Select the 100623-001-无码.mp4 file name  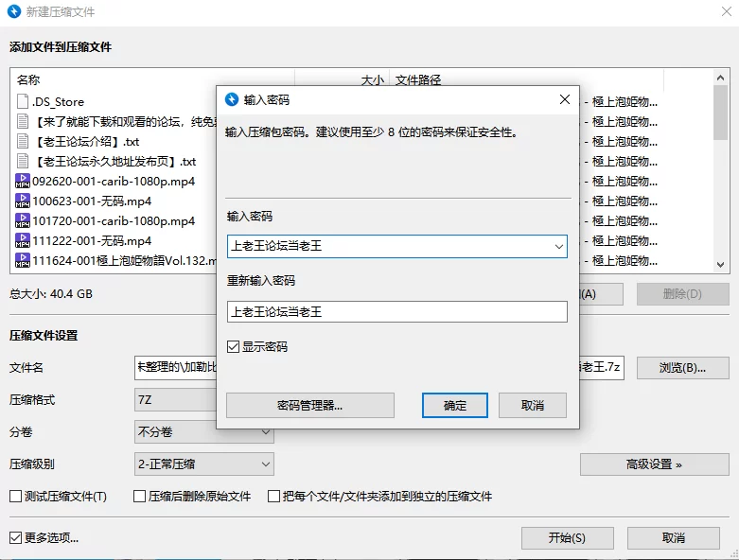pyautogui.click(x=92, y=201)
